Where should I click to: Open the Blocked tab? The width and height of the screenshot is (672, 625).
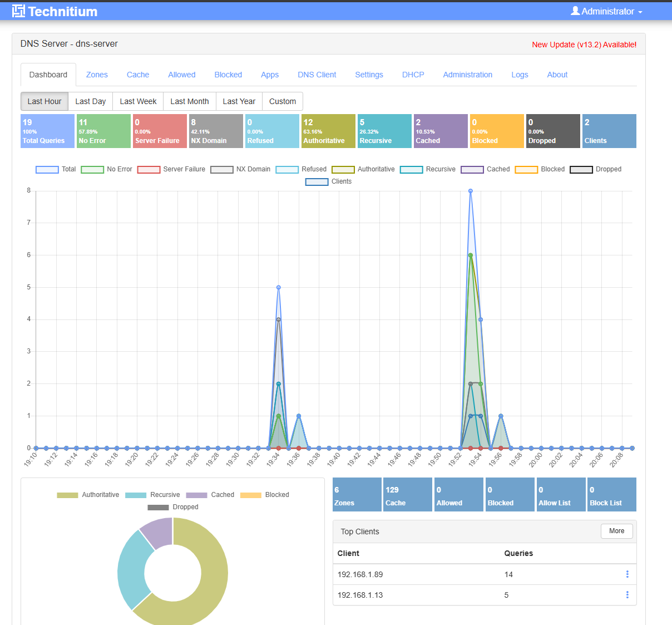pyautogui.click(x=228, y=75)
